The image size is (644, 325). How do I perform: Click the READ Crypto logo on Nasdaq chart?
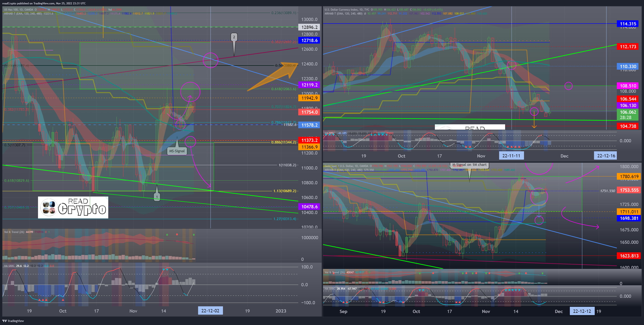tap(73, 207)
